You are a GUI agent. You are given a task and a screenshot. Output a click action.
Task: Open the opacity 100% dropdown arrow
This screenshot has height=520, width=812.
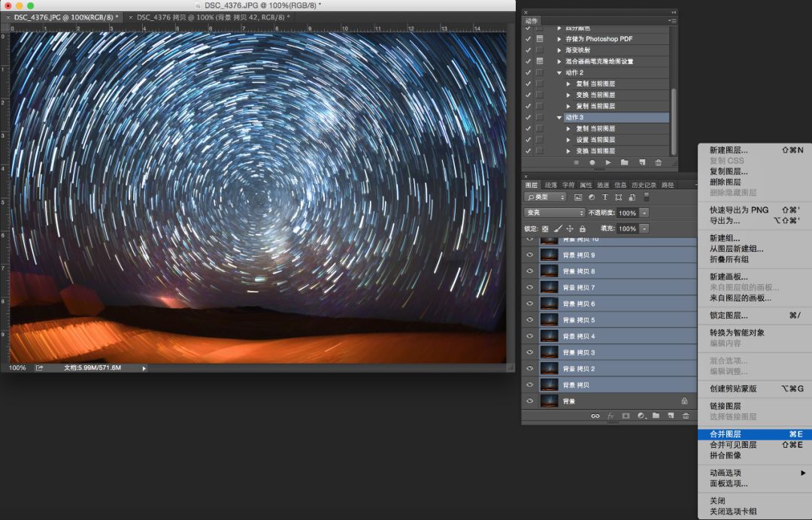click(x=644, y=213)
